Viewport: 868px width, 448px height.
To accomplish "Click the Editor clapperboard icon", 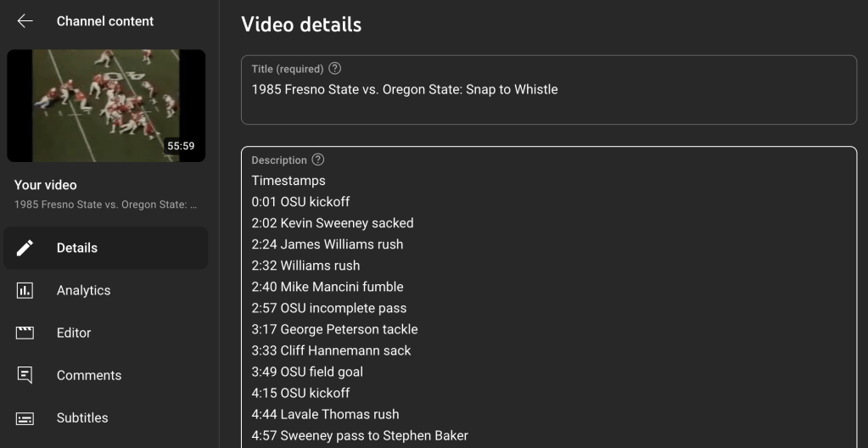I will point(25,333).
